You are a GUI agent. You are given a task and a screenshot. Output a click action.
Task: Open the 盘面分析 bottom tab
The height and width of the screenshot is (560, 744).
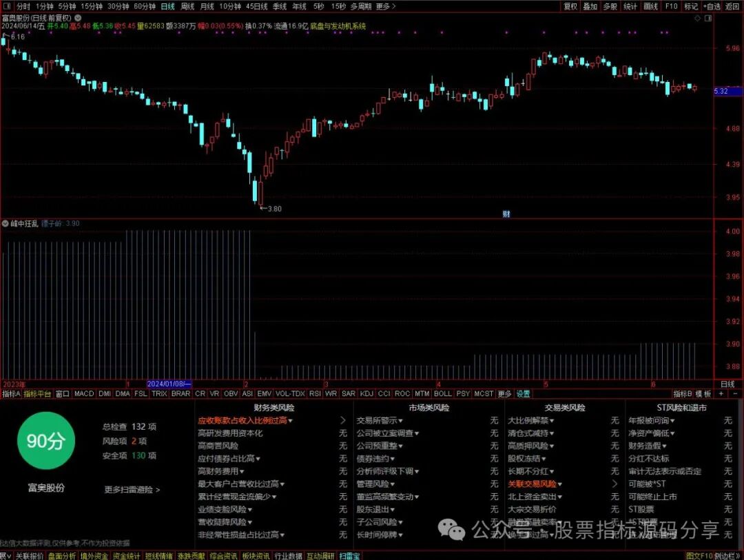(62, 556)
